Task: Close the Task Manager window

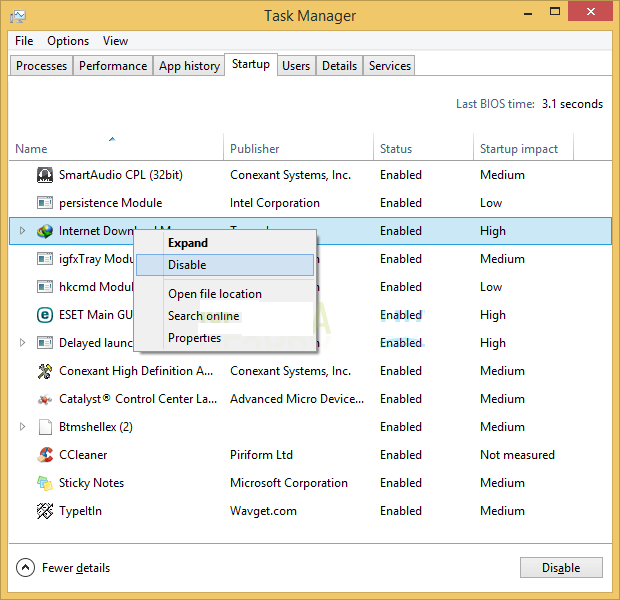Action: (x=591, y=11)
